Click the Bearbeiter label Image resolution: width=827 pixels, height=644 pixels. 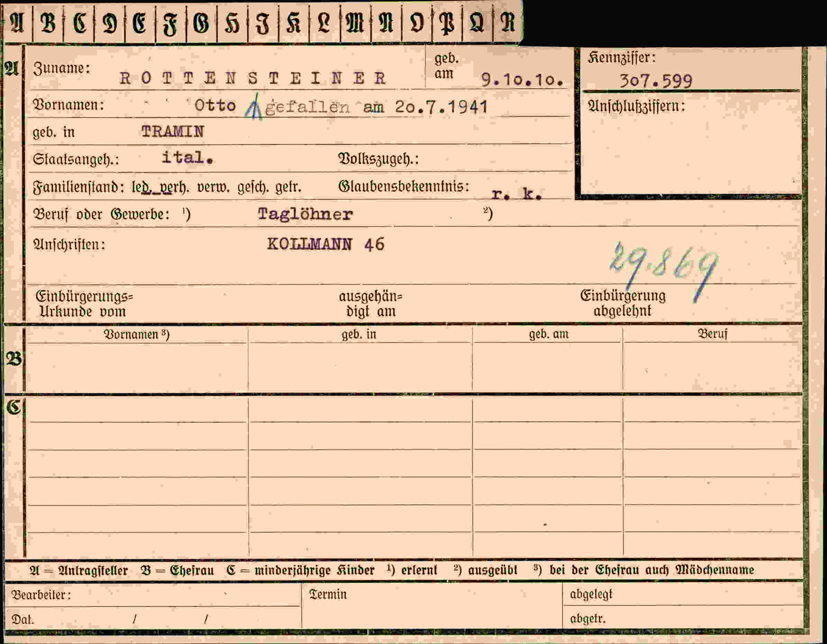[41, 595]
